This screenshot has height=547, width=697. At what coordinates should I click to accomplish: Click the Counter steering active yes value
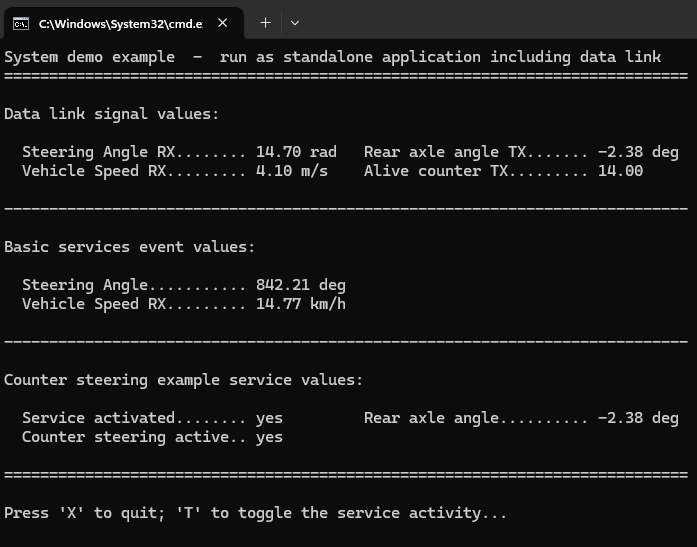(269, 437)
